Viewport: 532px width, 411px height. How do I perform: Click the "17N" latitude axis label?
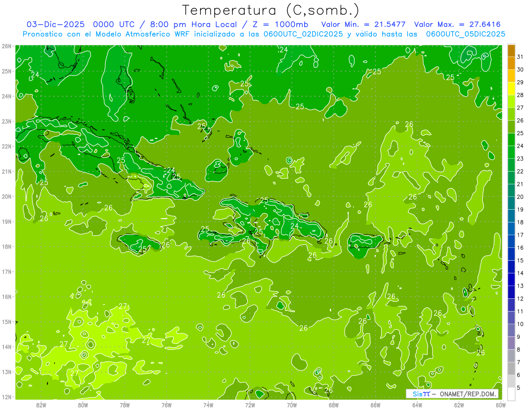tap(7, 271)
